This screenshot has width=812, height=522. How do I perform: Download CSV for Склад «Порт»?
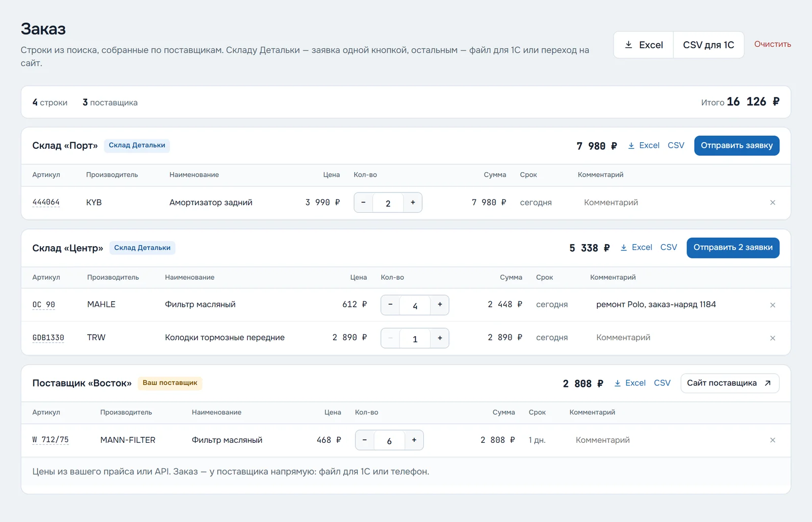pos(676,146)
